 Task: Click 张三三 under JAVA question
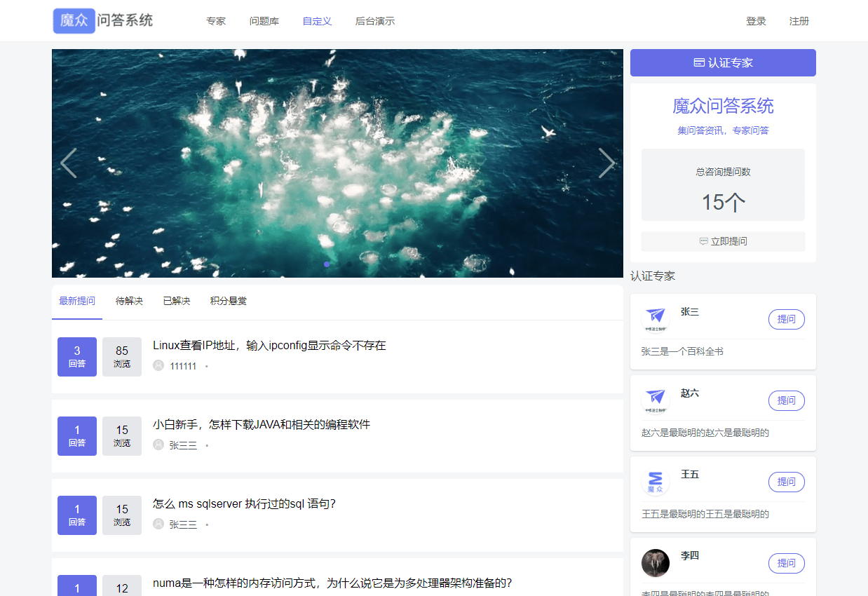tap(183, 445)
